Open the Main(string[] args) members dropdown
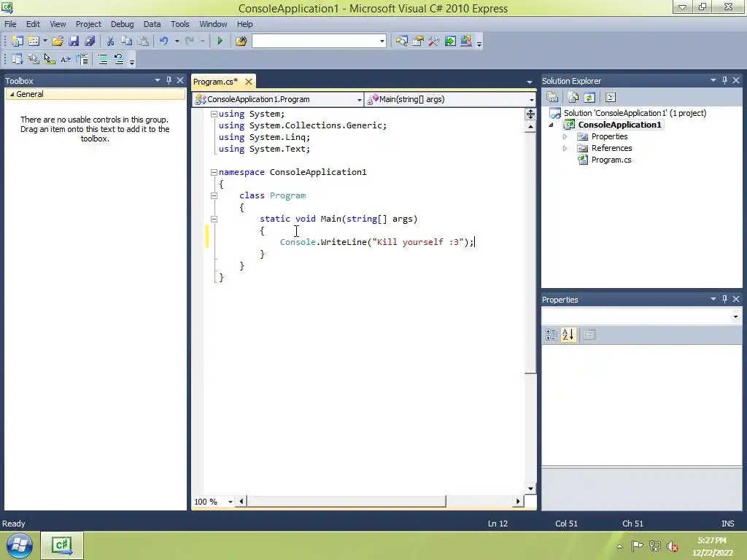This screenshot has width=747, height=560. [x=531, y=99]
